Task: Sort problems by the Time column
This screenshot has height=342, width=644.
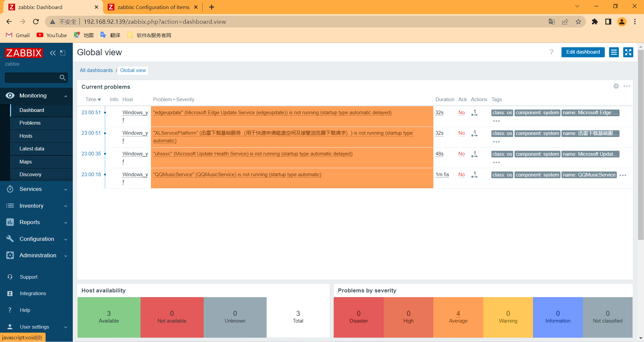Action: pos(93,99)
